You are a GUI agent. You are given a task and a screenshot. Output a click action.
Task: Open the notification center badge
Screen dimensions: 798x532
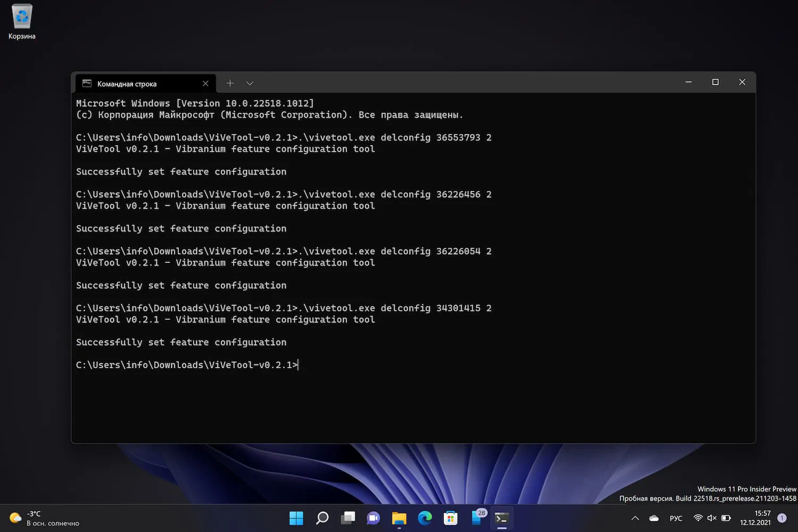(782, 518)
